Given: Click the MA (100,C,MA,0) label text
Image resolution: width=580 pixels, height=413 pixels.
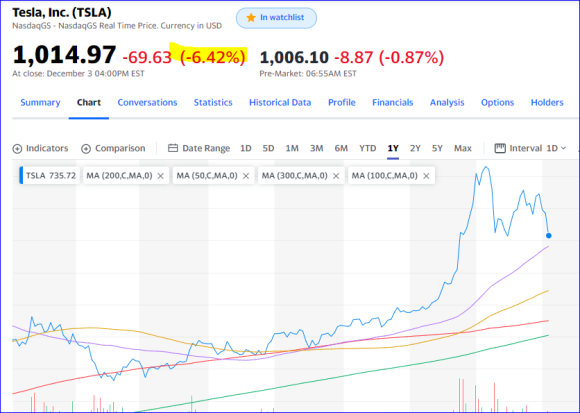Looking at the screenshot, I should [x=384, y=176].
